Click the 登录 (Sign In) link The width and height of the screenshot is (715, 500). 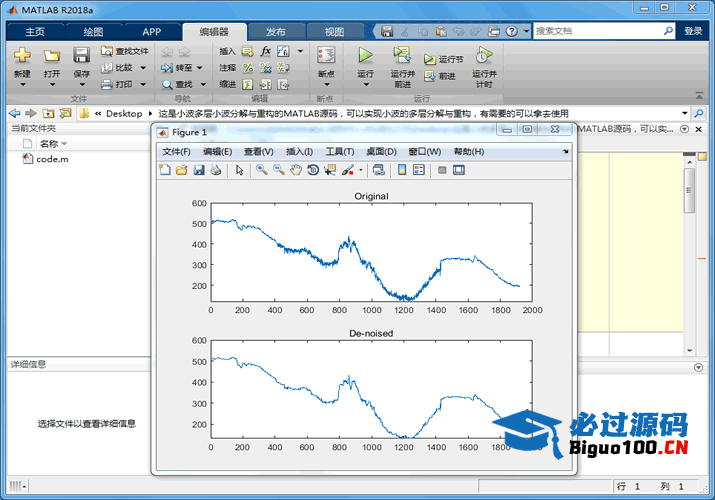[693, 31]
